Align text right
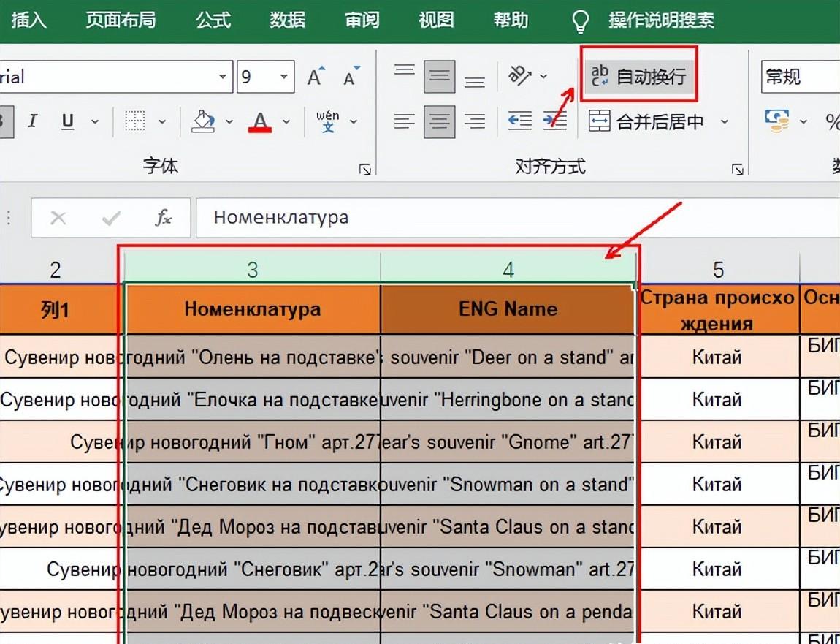 point(475,122)
